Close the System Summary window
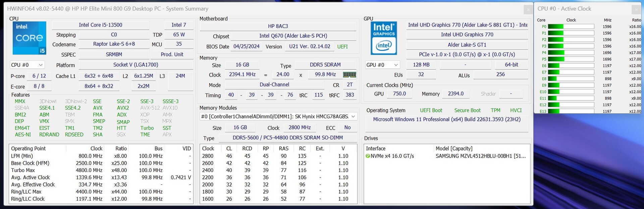Viewport: 644px width, 209px height. pyautogui.click(x=528, y=9)
